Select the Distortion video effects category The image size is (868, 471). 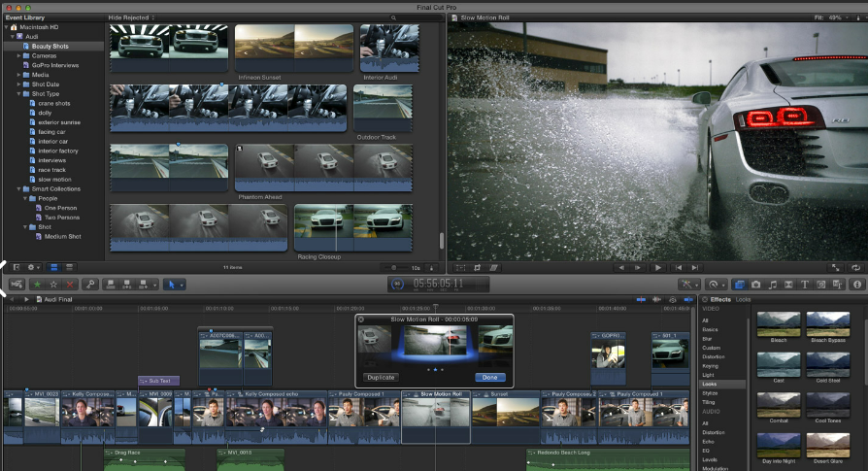point(714,357)
